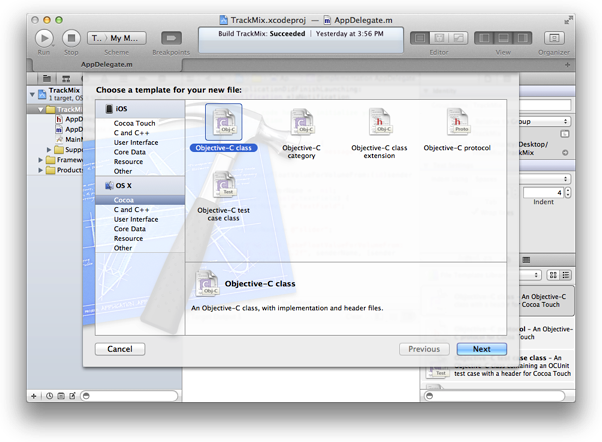The width and height of the screenshot is (602, 442).
Task: Select the Assistant editor icon
Action: (439, 38)
